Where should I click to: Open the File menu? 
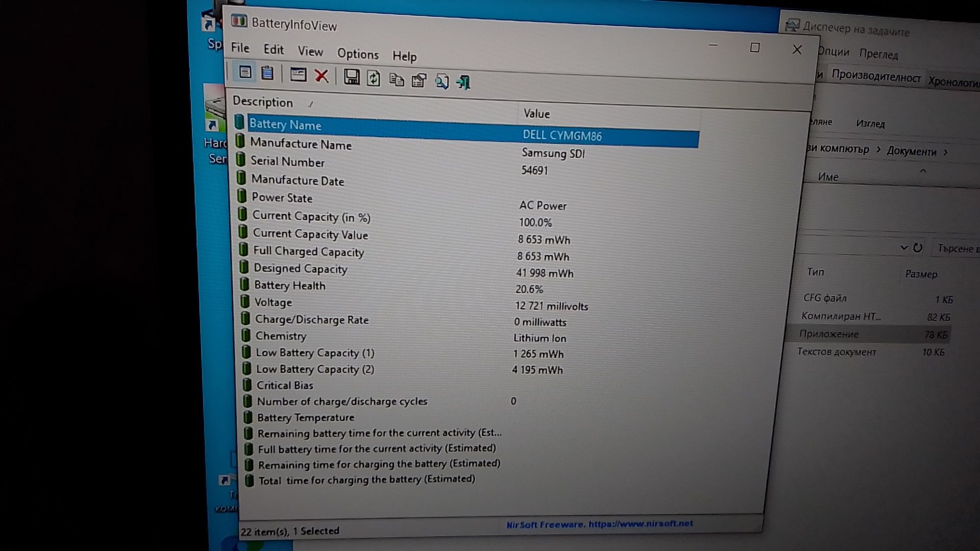coord(240,48)
